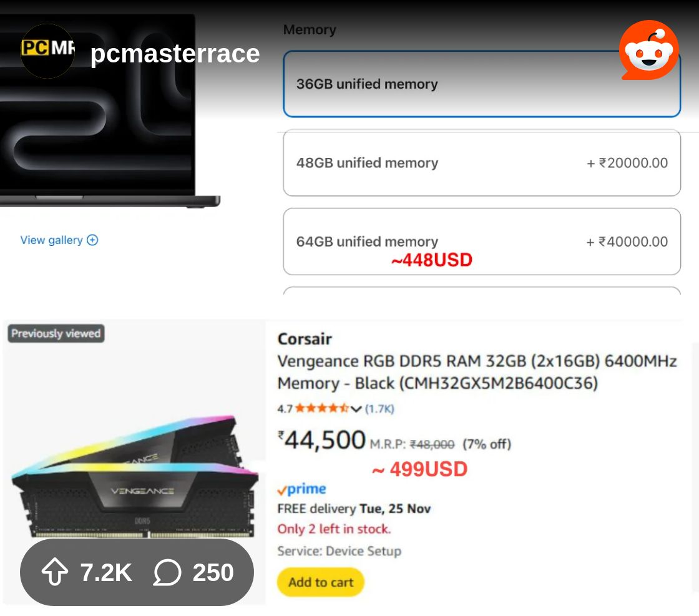Open the 1.7K ratings link

pyautogui.click(x=379, y=409)
